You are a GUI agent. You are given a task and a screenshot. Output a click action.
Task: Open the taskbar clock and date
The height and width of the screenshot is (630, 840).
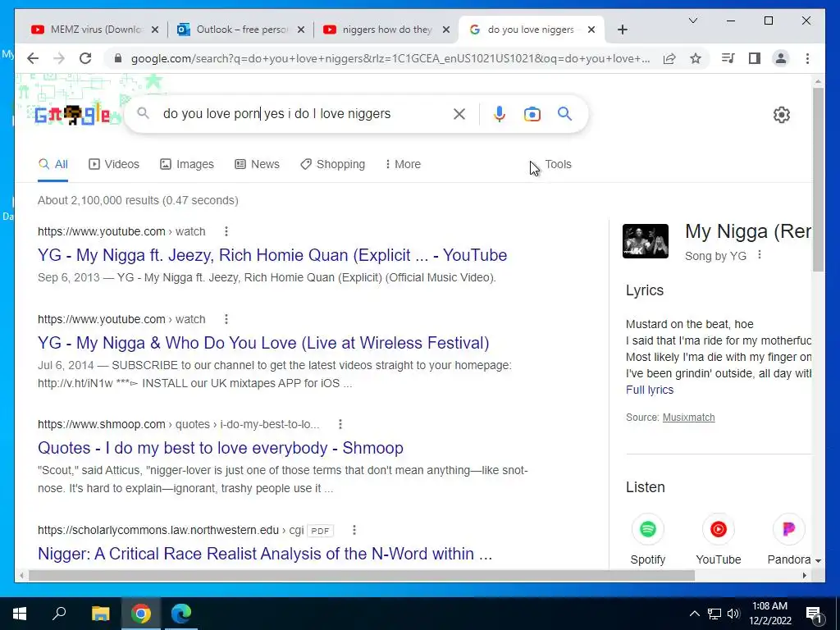[769, 614]
